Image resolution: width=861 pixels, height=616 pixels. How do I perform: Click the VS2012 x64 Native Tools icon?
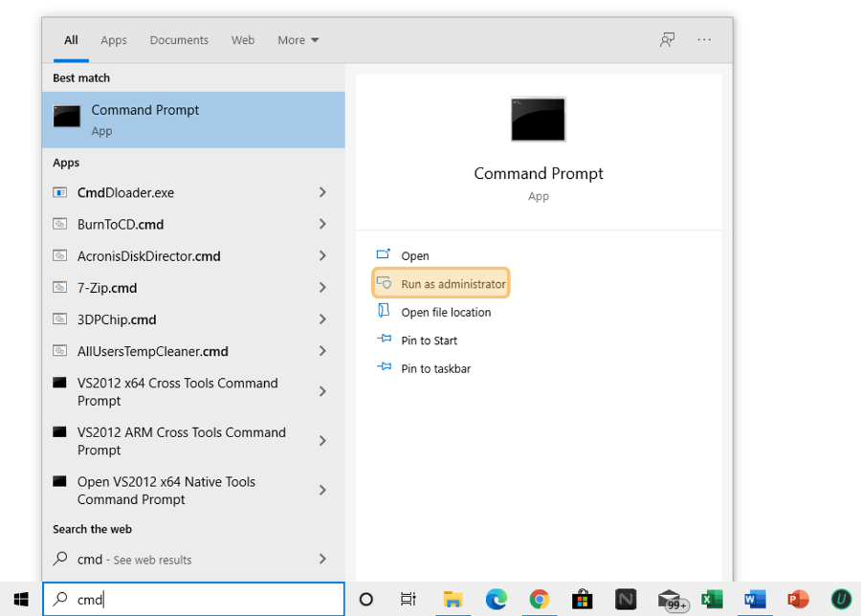59,481
